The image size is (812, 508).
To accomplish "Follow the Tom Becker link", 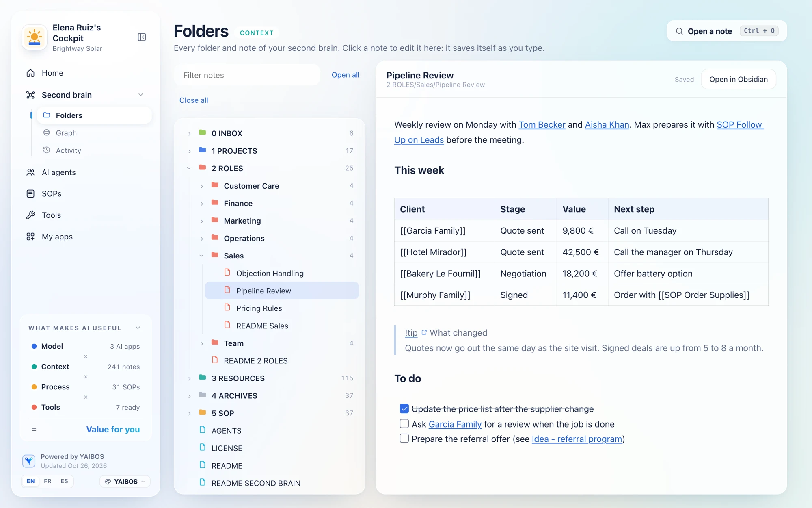I will coord(542,125).
